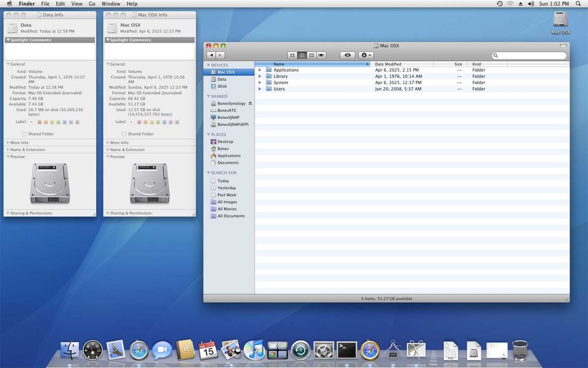
Task: Sort by the Size column header
Action: click(x=450, y=64)
